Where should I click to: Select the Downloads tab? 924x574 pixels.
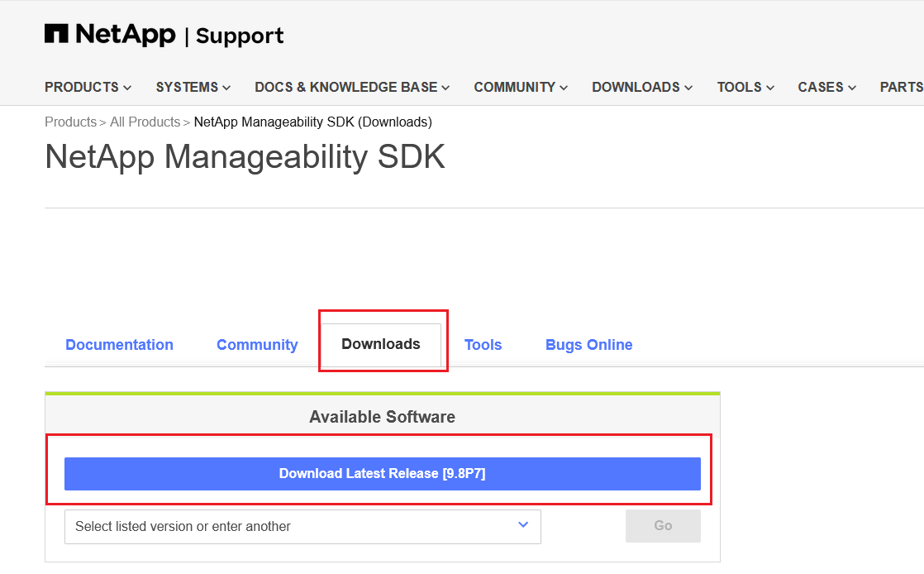(381, 344)
